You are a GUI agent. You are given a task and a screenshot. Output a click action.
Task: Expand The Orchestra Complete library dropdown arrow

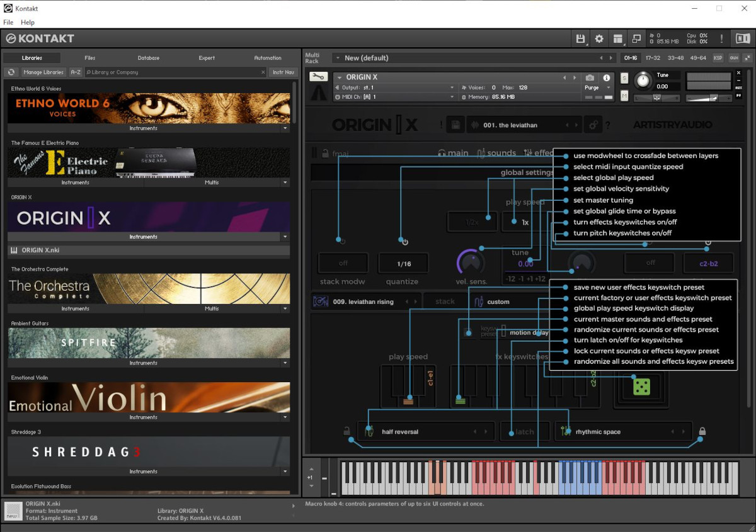(x=285, y=308)
